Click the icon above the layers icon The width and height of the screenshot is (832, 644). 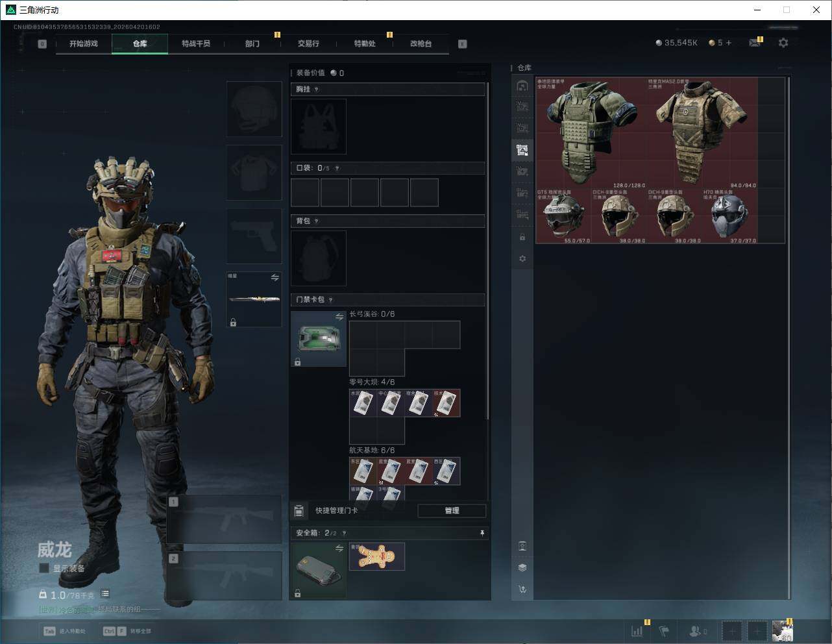522,546
